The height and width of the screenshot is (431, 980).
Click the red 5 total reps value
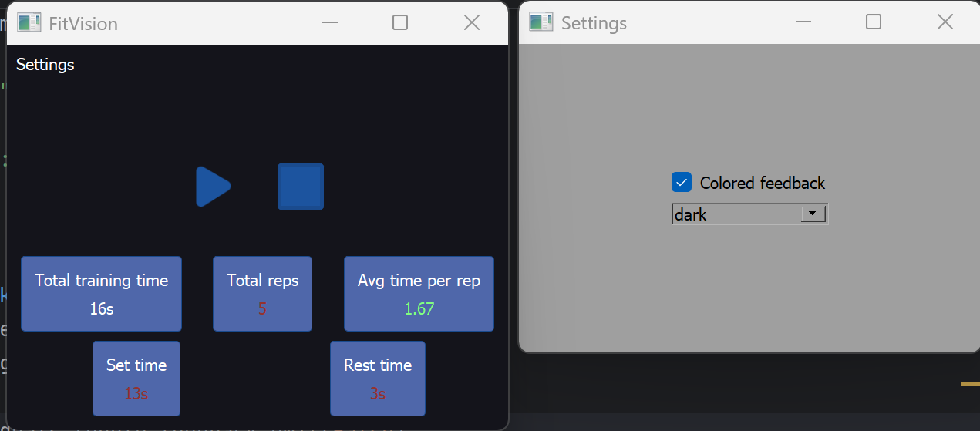coord(262,309)
